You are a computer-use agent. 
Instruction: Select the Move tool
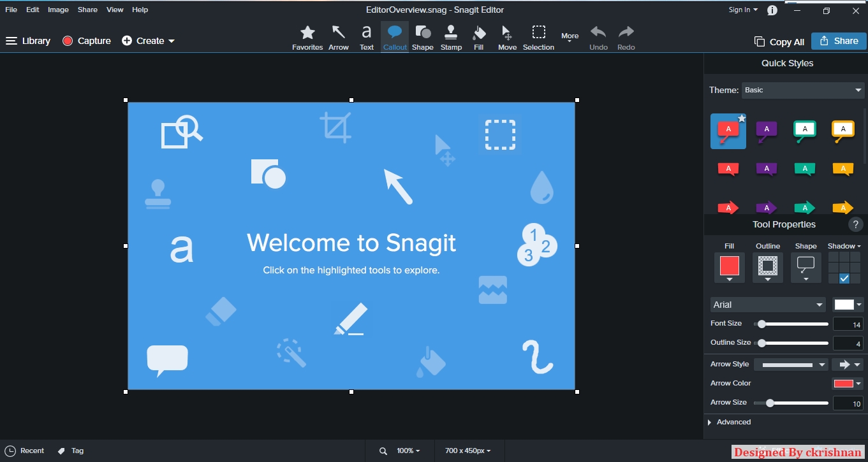click(x=507, y=36)
